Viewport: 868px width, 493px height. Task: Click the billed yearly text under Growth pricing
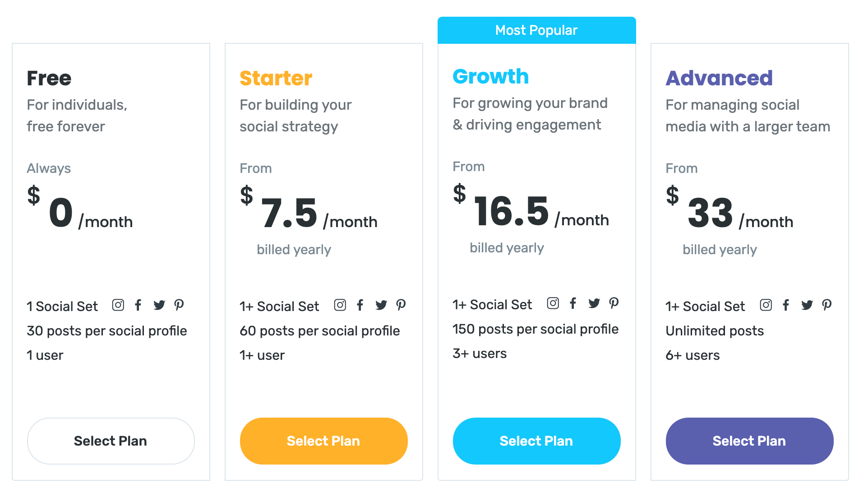(x=507, y=247)
